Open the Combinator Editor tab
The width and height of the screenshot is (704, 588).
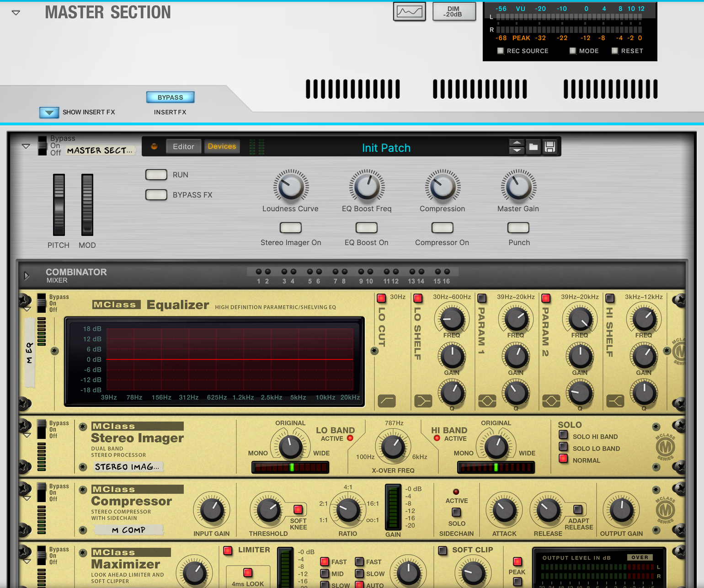[183, 146]
